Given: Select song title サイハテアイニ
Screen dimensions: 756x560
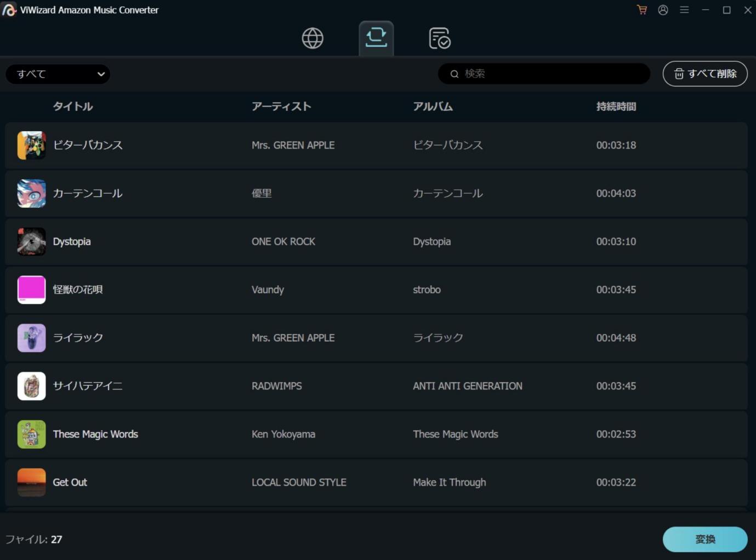Looking at the screenshot, I should click(88, 386).
